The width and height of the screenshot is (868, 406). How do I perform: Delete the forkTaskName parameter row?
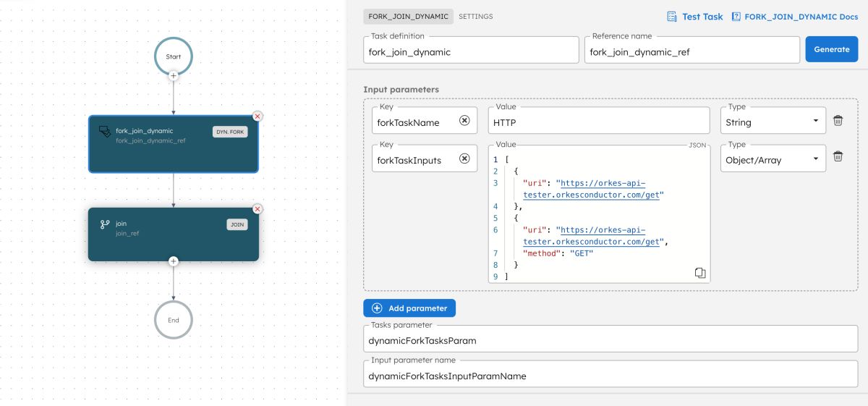click(838, 121)
